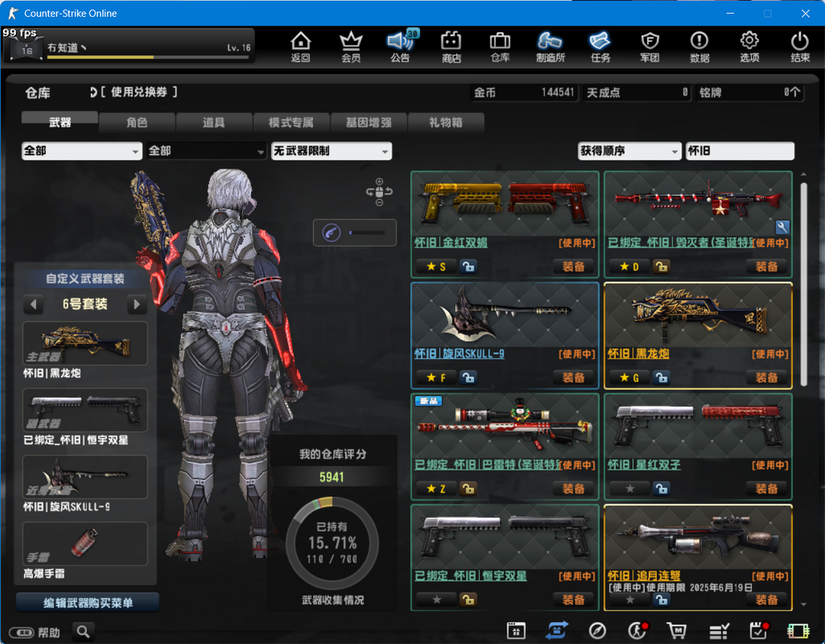Toggle the lock on 巴雷特(圣诞特别) card
Screen dimensions: 825x644
tap(467, 489)
